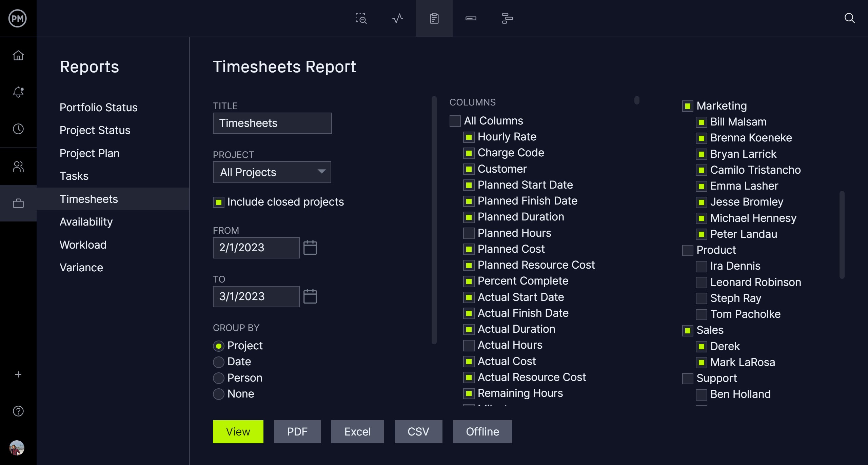
Task: Click the Analytics/Pulse icon in toolbar
Action: (398, 18)
